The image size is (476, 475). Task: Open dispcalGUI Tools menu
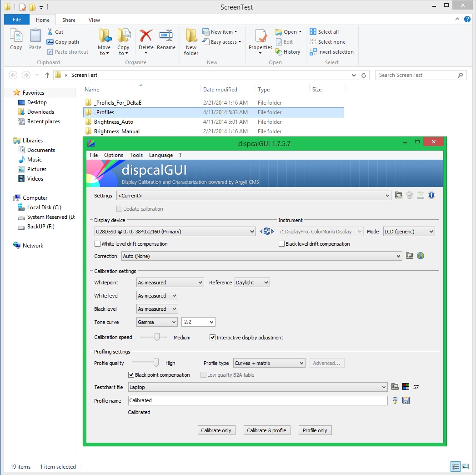click(136, 155)
